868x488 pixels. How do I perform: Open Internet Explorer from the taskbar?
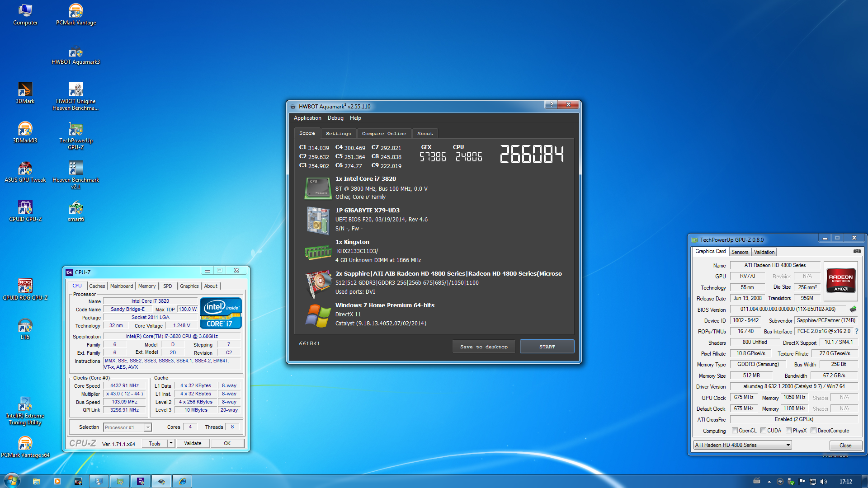pyautogui.click(x=182, y=481)
